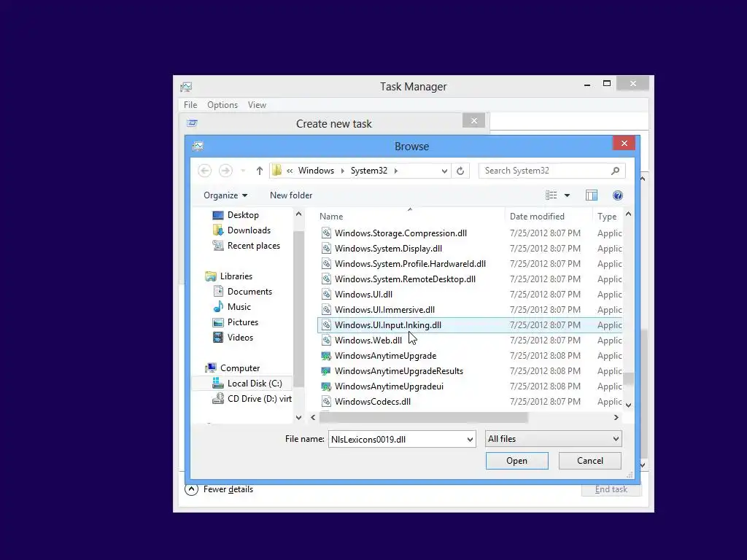Sort files by the Name column
747x560 pixels.
pyautogui.click(x=331, y=216)
